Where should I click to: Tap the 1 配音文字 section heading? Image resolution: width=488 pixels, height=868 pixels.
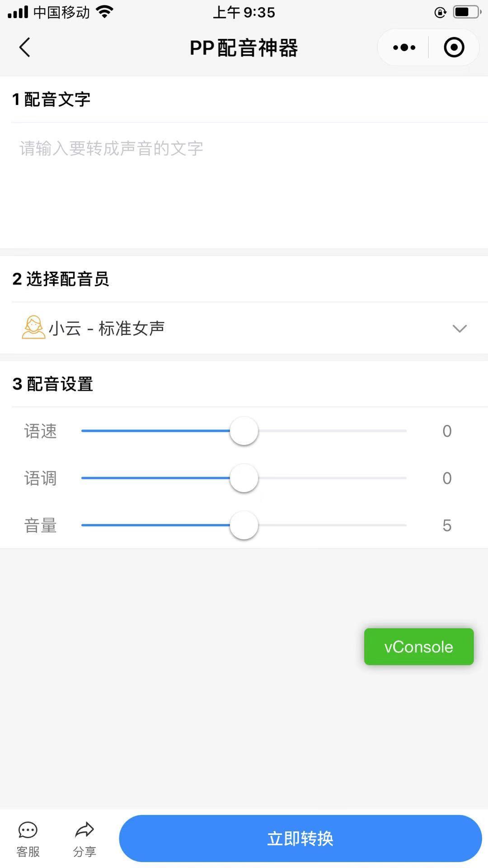(x=52, y=99)
